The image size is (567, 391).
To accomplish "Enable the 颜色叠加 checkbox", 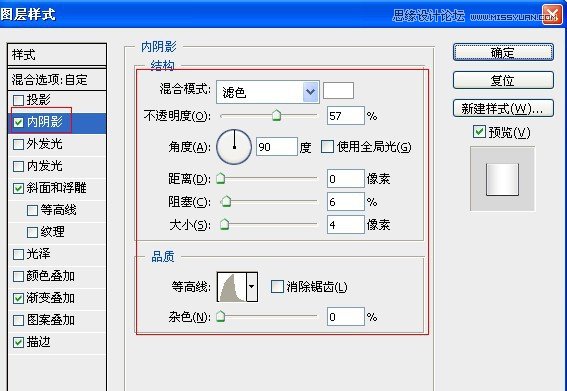I will pos(18,276).
